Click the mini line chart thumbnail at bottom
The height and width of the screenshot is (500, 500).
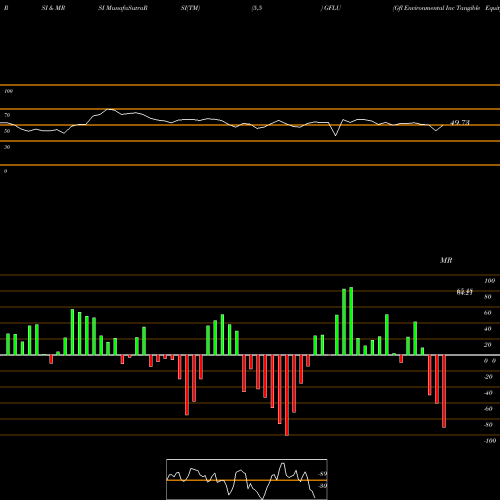[247, 479]
